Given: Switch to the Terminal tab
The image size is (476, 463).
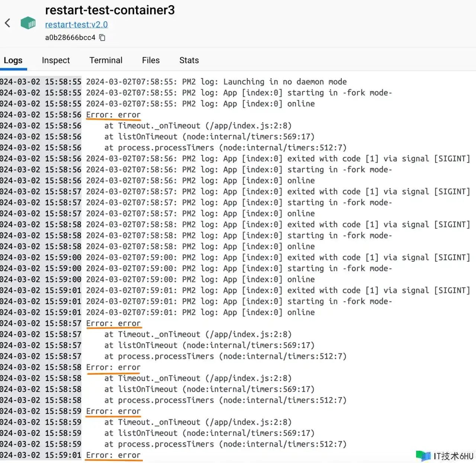Looking at the screenshot, I should tap(106, 60).
